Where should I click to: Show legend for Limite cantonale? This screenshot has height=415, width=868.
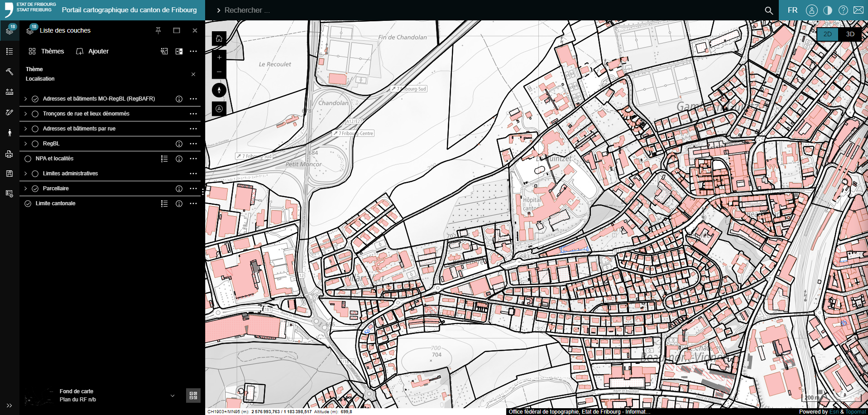tap(164, 203)
